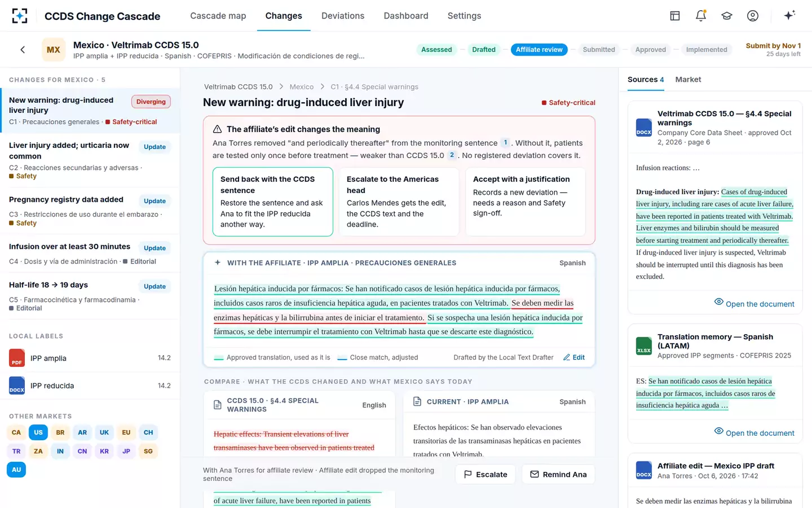Click the DOCX icon of Affiliate edit source
Viewport: 812px width, 508px height.
[x=644, y=471]
